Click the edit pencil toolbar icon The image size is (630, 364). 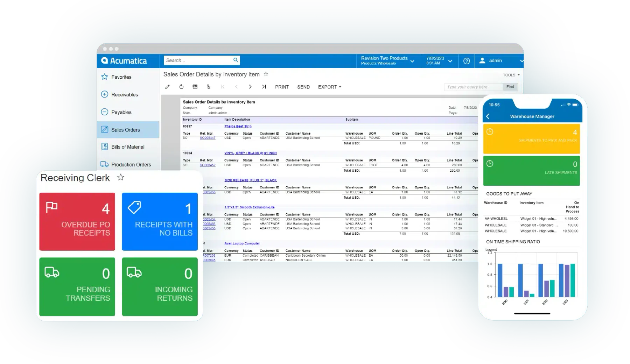[167, 87]
